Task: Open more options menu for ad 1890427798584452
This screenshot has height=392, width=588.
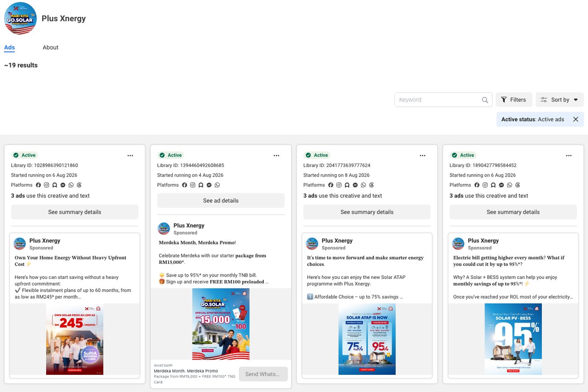Action: 569,156
